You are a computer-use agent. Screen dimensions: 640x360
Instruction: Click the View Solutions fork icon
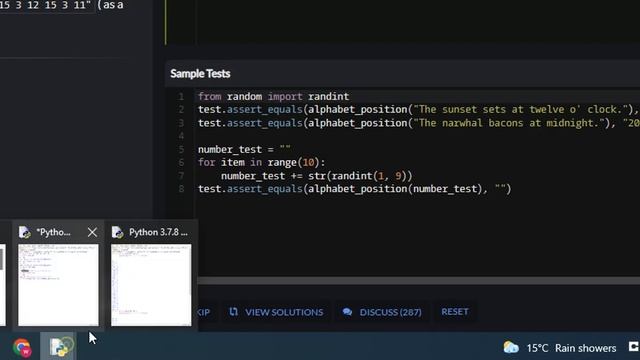pos(233,312)
